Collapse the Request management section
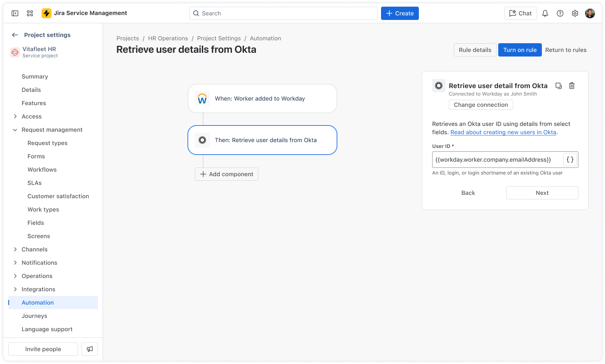Screen dimensions: 605x364 [15, 130]
